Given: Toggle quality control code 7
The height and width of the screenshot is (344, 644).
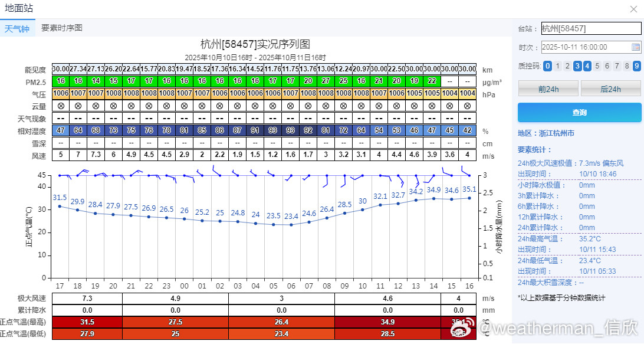Looking at the screenshot, I should click(x=617, y=65).
